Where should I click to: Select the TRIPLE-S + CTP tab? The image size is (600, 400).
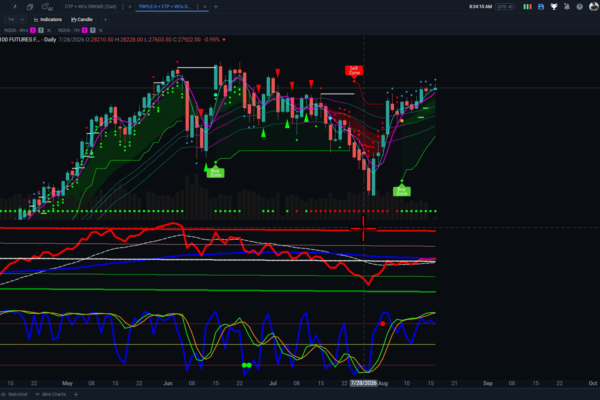pos(164,7)
